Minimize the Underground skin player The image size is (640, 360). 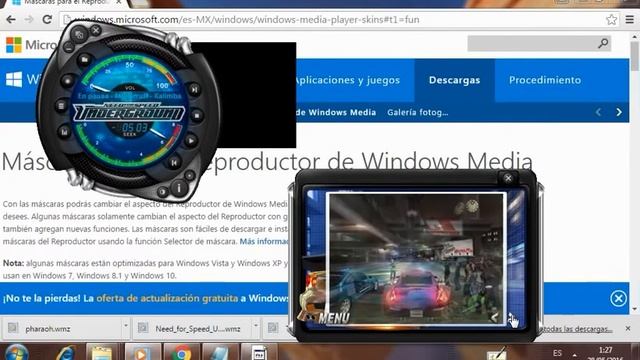[69, 47]
